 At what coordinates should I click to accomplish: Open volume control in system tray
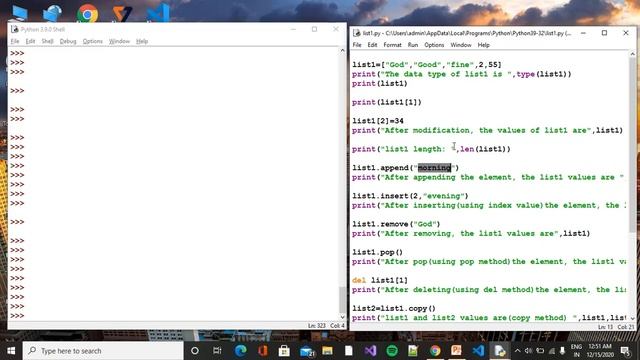(528, 351)
